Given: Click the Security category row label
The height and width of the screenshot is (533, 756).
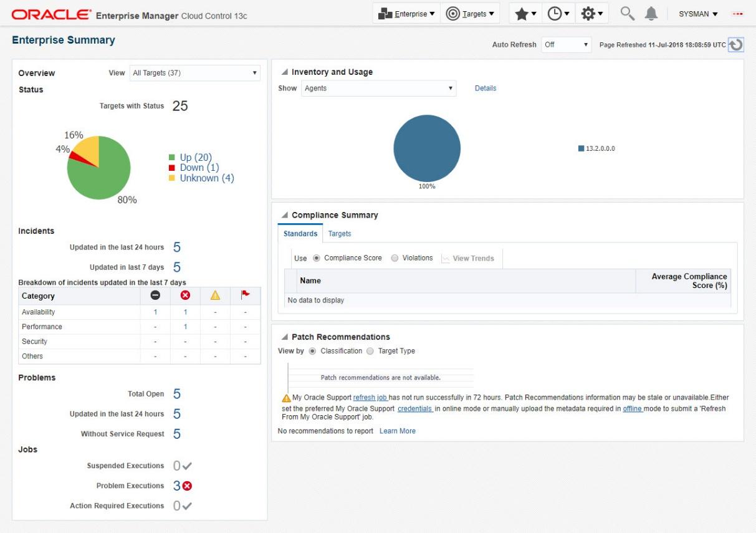Looking at the screenshot, I should (x=34, y=342).
